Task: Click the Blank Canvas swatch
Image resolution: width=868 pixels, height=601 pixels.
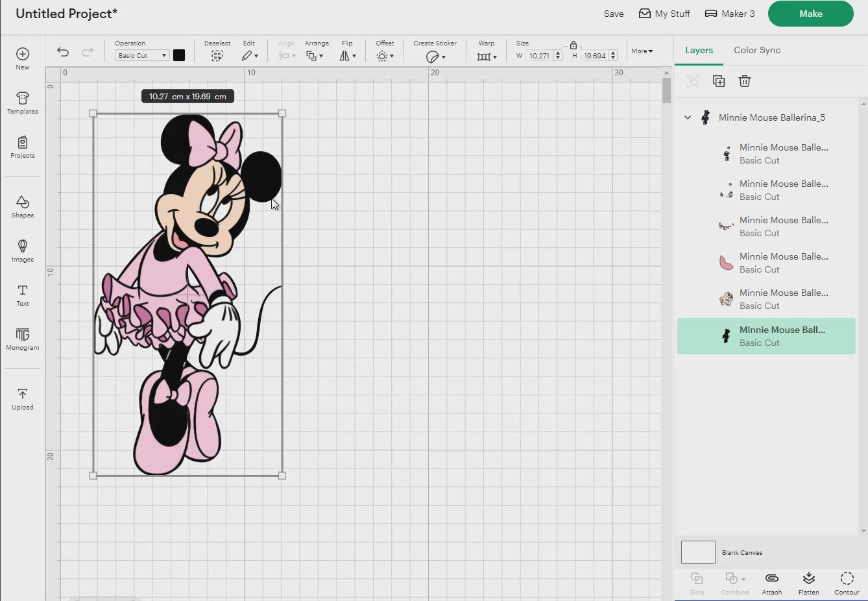Action: [x=698, y=552]
